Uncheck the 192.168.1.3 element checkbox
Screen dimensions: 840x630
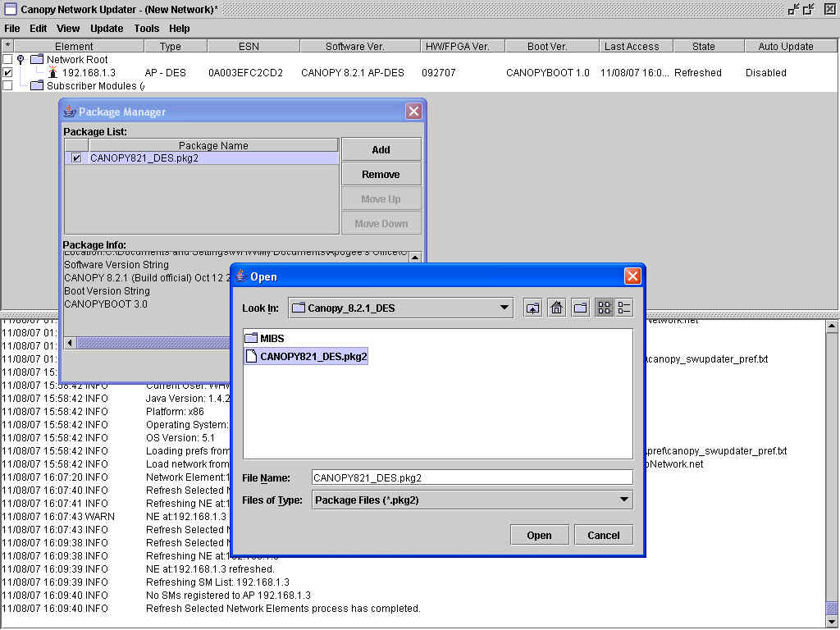coord(7,72)
